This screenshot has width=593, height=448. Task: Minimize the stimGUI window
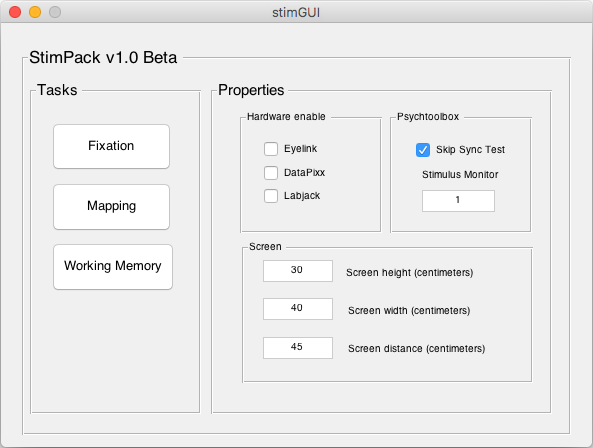(35, 12)
